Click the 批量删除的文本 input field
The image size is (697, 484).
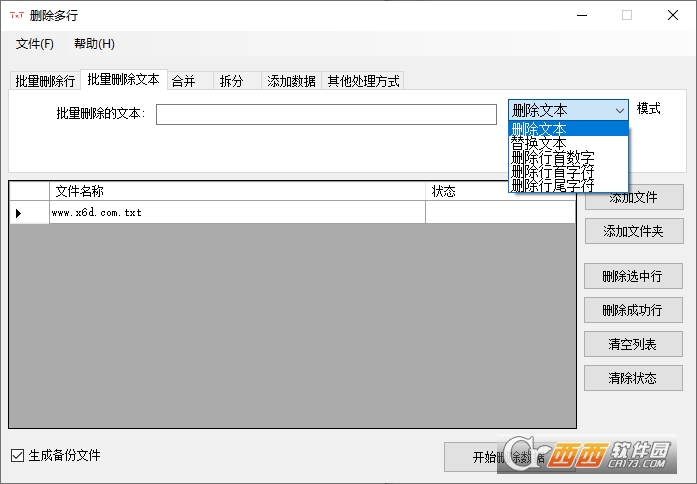pos(326,114)
